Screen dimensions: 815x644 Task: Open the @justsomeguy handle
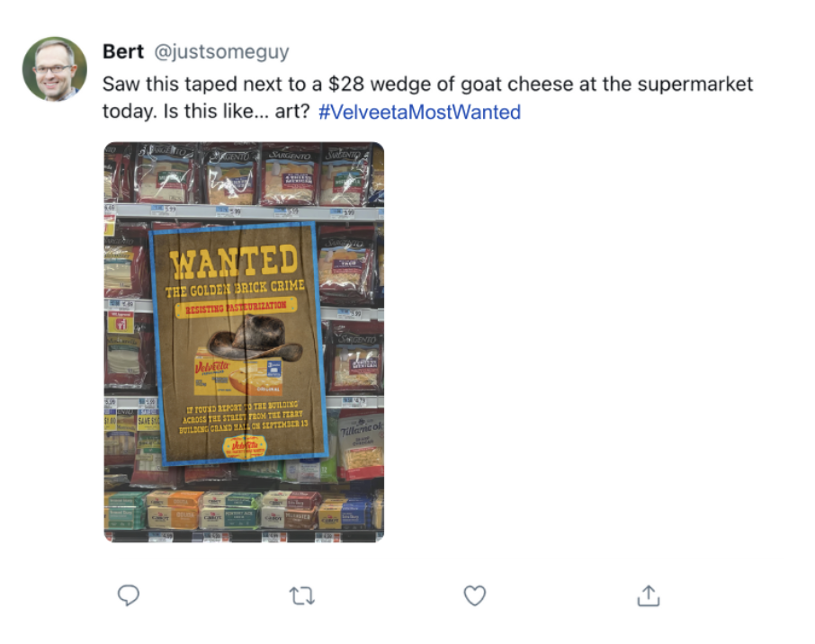pyautogui.click(x=221, y=51)
